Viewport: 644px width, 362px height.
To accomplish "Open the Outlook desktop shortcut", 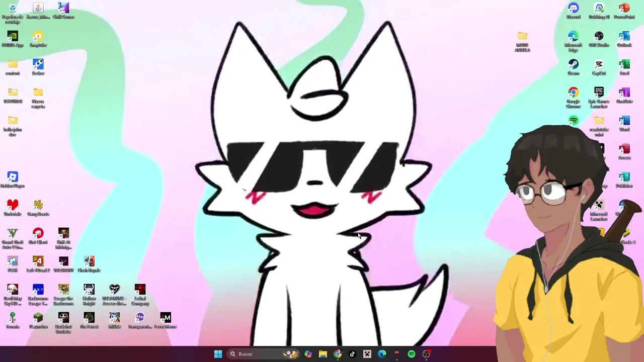I will click(x=624, y=39).
